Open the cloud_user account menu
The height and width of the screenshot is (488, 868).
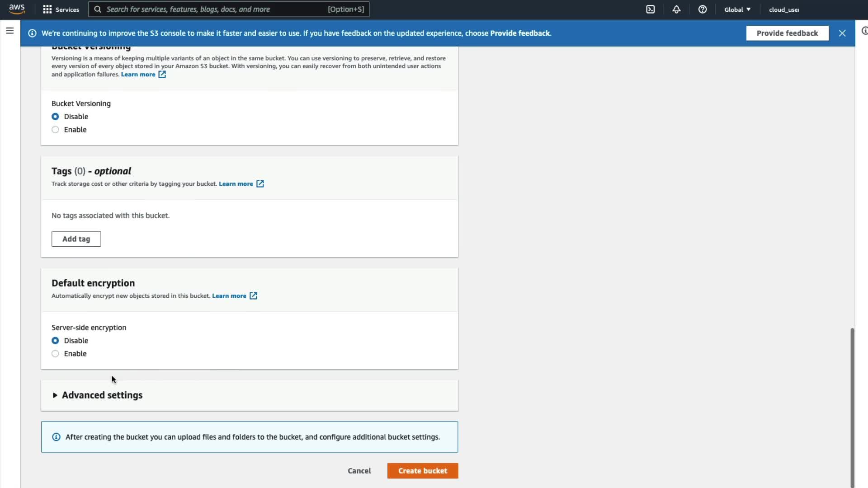[x=783, y=9]
